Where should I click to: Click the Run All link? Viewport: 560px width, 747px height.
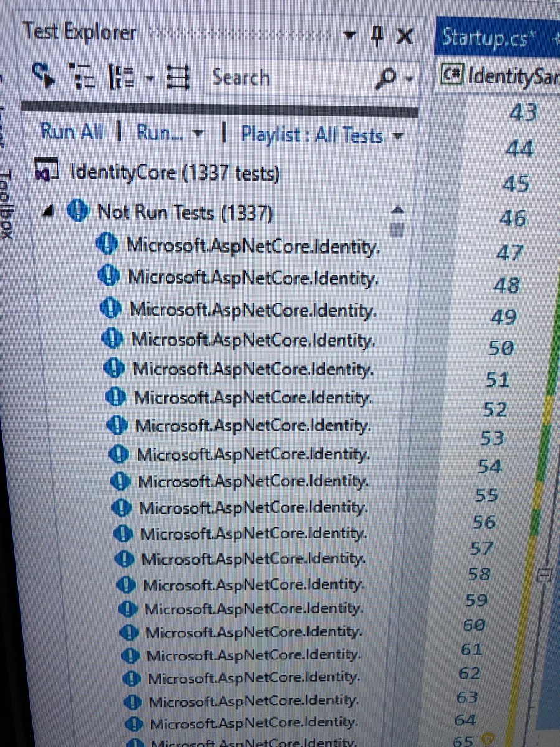pyautogui.click(x=72, y=132)
